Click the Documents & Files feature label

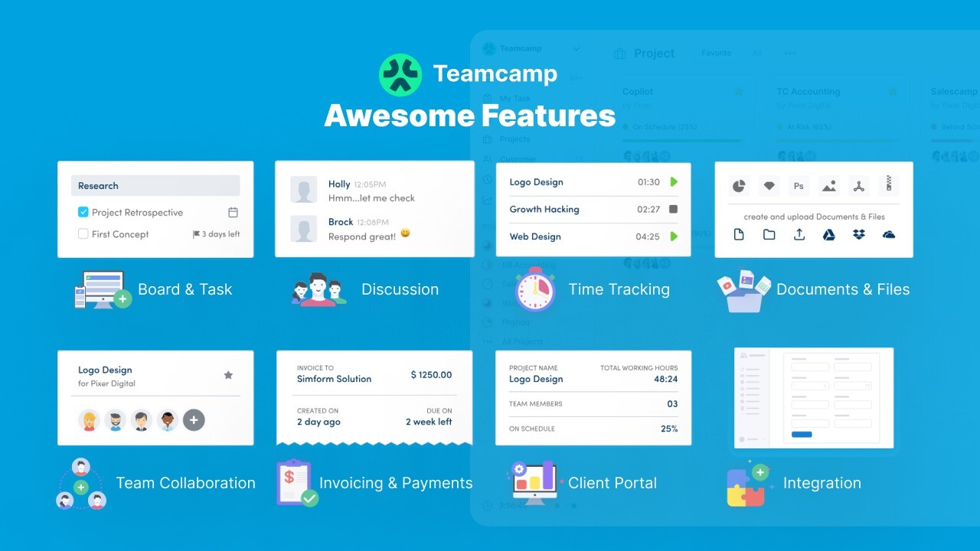[843, 289]
